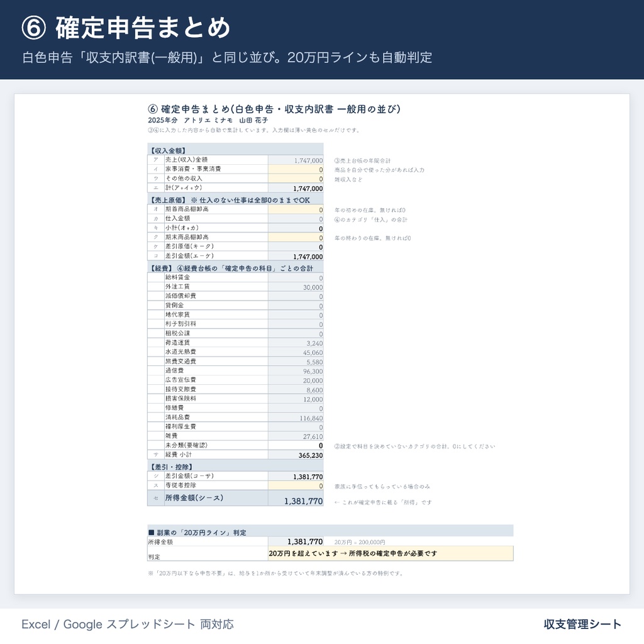This screenshot has height=644, width=644.
Task: Click the 未分類(要確認) label
Action: 186,446
